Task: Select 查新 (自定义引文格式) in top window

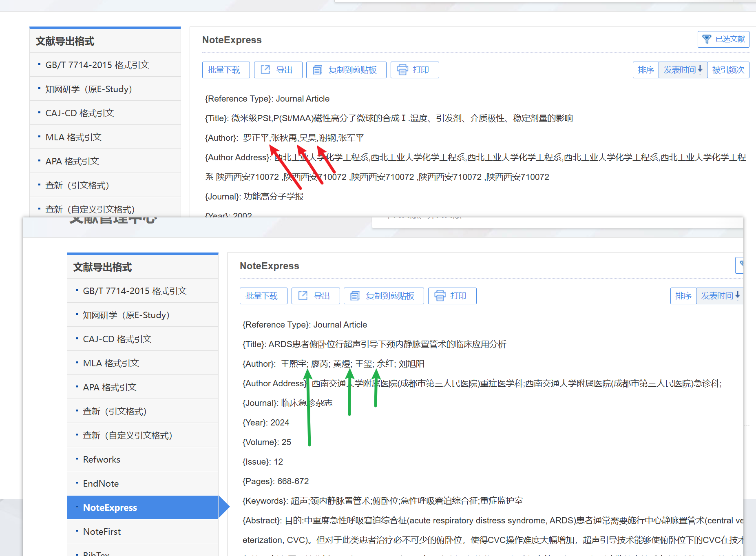Action: [x=105, y=208]
